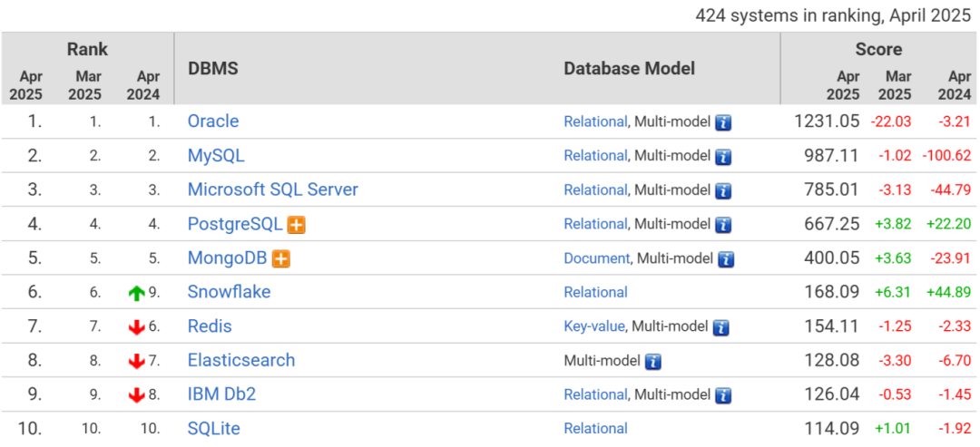
Task: Click the info icon next to MySQL's model
Action: coord(723,156)
